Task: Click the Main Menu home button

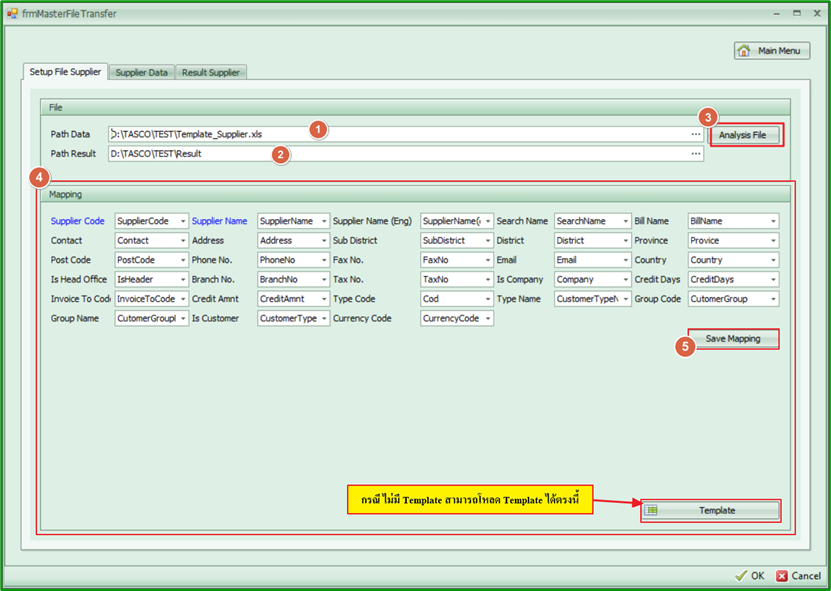Action: [772, 51]
